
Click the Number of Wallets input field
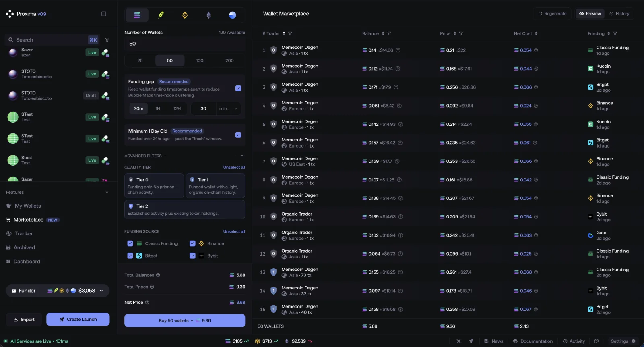(185, 44)
